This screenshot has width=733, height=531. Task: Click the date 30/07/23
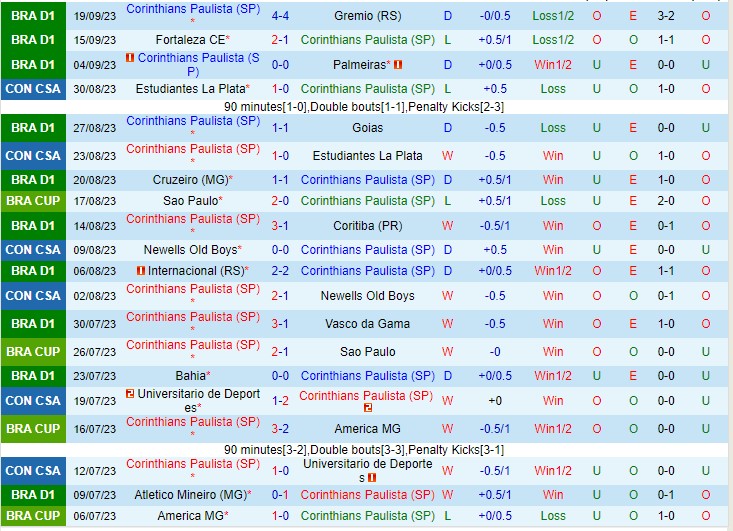pos(94,324)
